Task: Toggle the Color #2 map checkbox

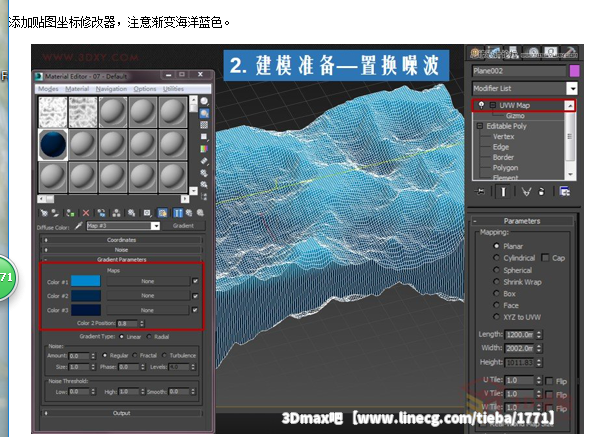Action: (x=195, y=296)
